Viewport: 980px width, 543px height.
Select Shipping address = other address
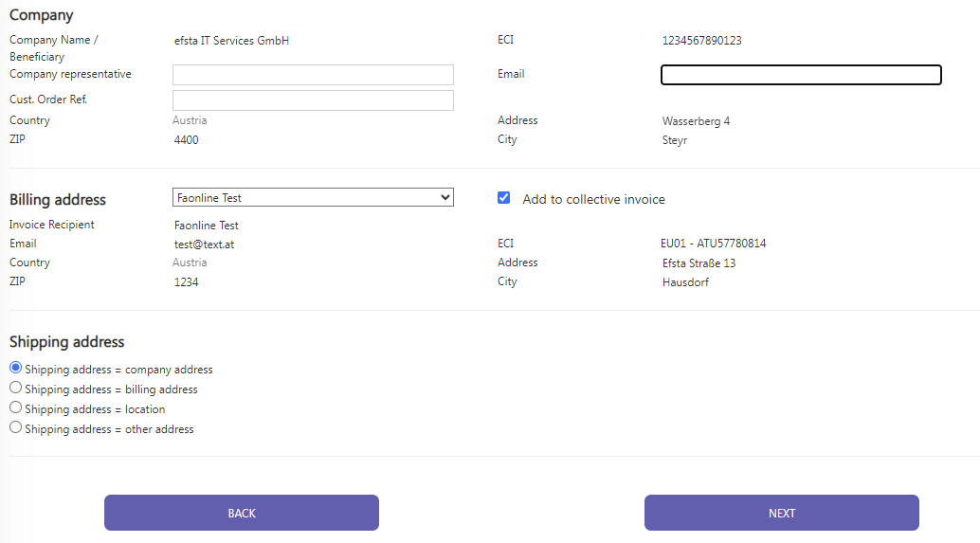pos(15,428)
